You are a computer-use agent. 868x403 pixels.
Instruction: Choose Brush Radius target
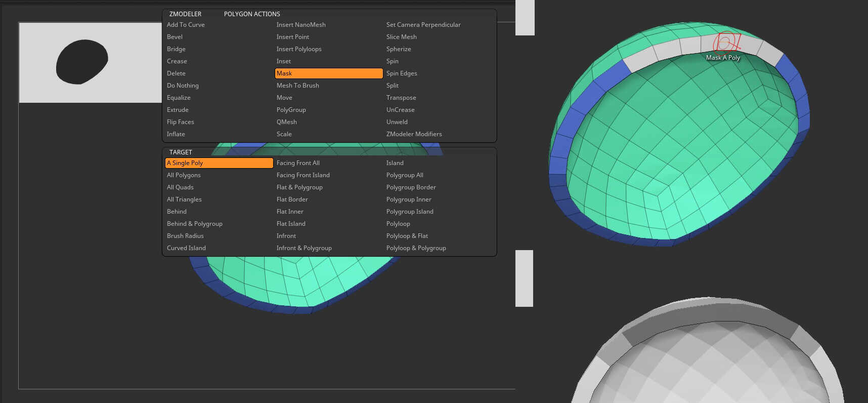point(185,236)
